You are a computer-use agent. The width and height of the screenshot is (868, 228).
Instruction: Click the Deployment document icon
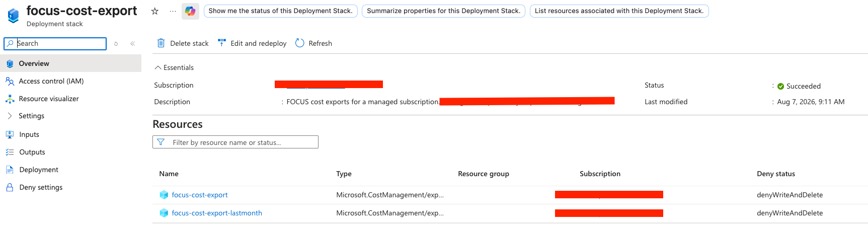coord(10,170)
